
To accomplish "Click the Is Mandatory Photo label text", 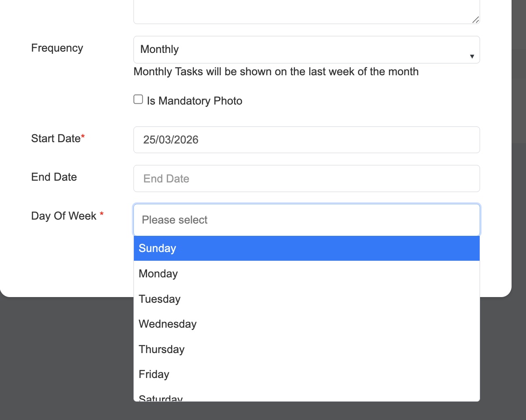I will [x=194, y=101].
